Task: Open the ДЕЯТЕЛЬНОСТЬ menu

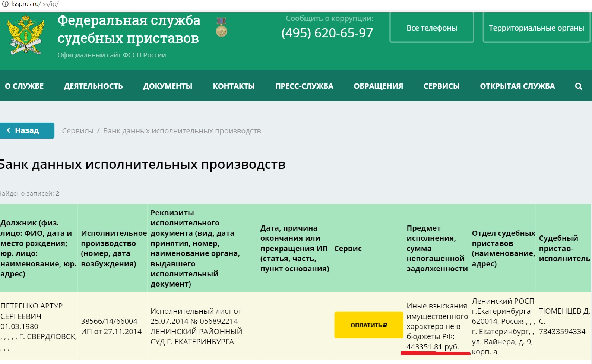Action: [93, 86]
